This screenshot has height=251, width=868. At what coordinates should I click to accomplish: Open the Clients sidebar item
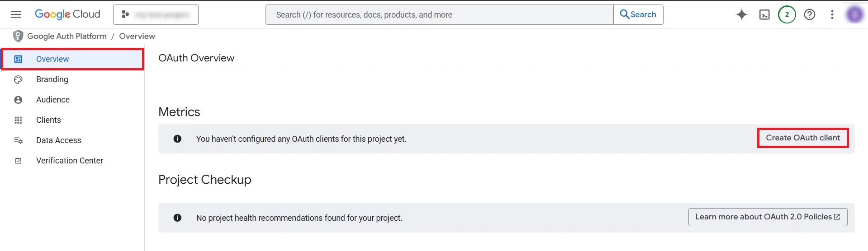[72, 120]
